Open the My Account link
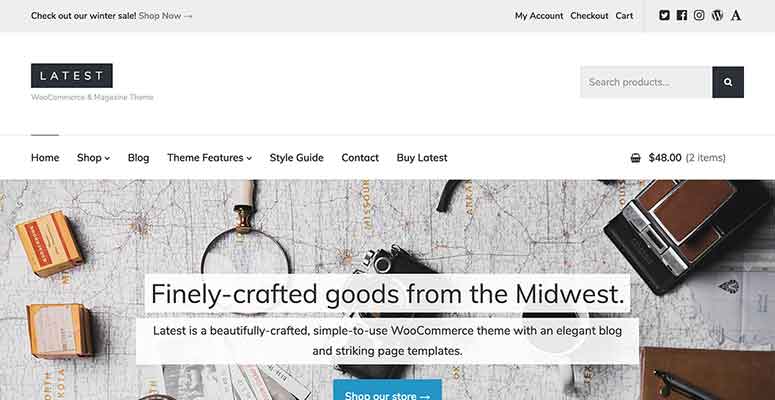This screenshot has width=775, height=400. (x=539, y=16)
